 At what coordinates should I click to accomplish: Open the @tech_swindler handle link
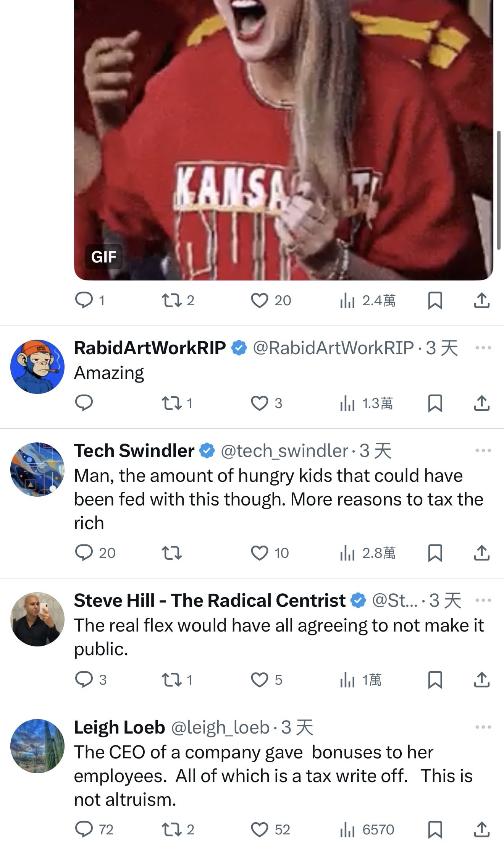(284, 451)
